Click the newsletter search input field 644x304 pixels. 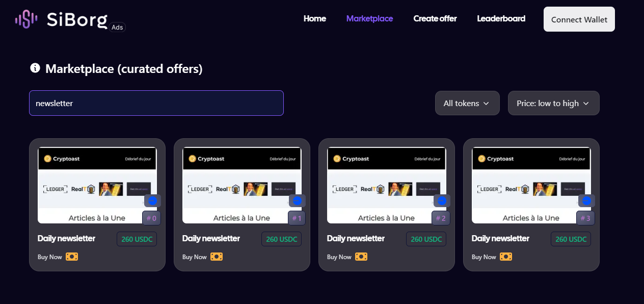point(156,103)
